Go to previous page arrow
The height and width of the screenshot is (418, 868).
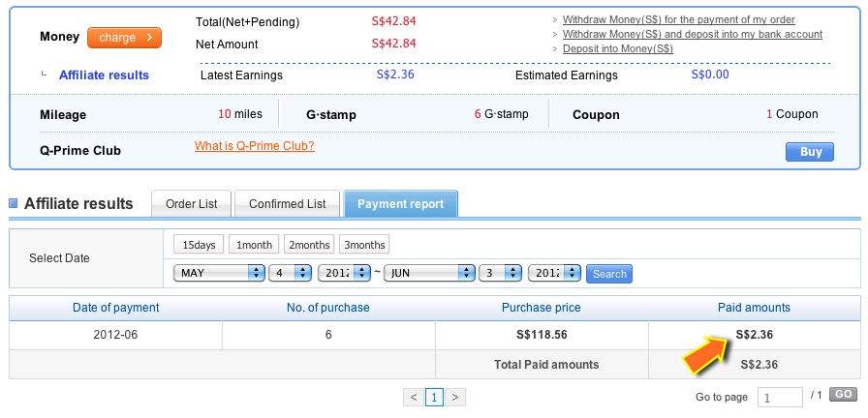(x=414, y=397)
